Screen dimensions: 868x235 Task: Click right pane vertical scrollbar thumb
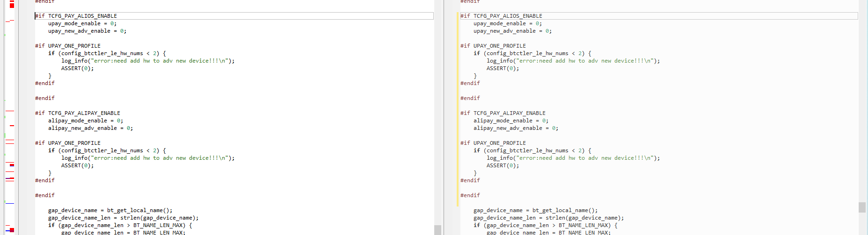click(x=862, y=207)
